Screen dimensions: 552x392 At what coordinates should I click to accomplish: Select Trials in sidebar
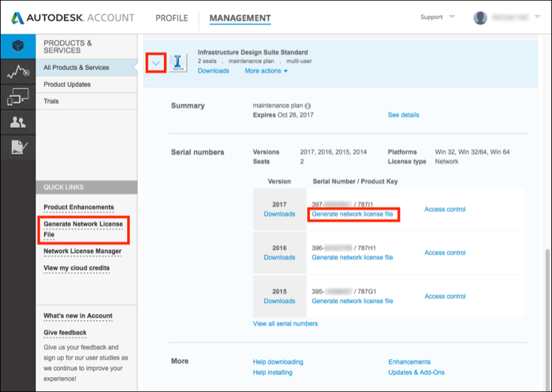click(x=86, y=101)
